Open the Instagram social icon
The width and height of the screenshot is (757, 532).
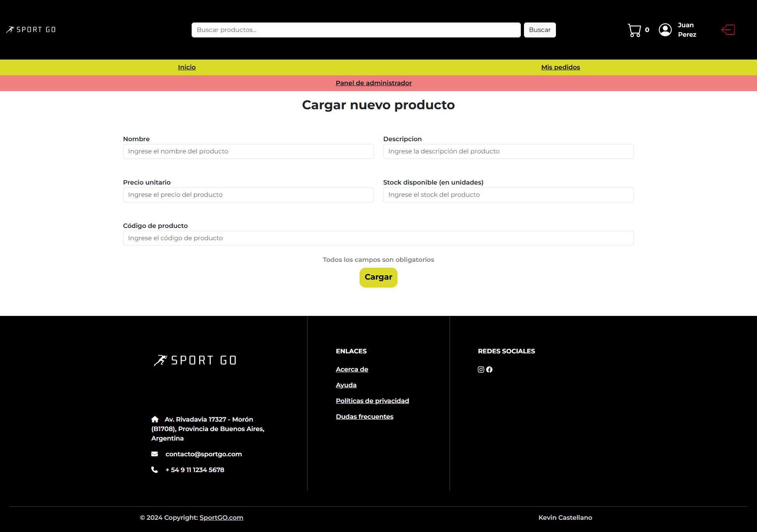(481, 370)
